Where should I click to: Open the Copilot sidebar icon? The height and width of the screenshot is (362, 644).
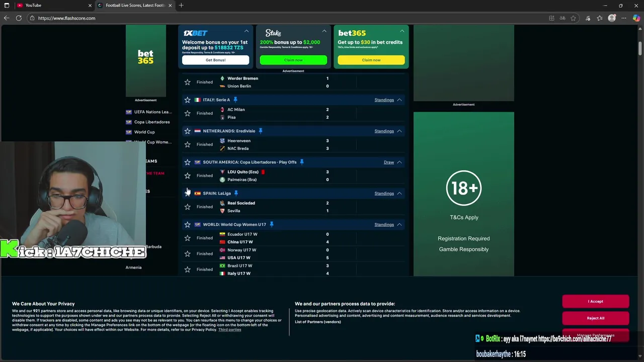click(x=636, y=18)
